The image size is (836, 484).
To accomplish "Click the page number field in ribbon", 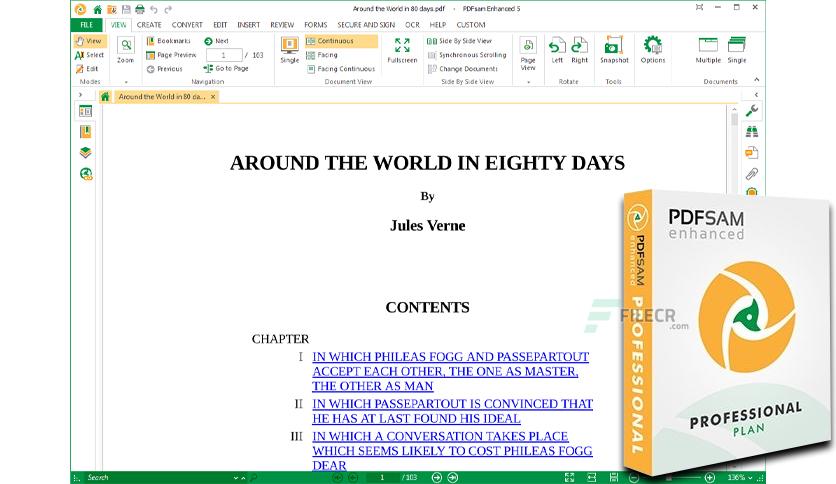I will point(224,55).
